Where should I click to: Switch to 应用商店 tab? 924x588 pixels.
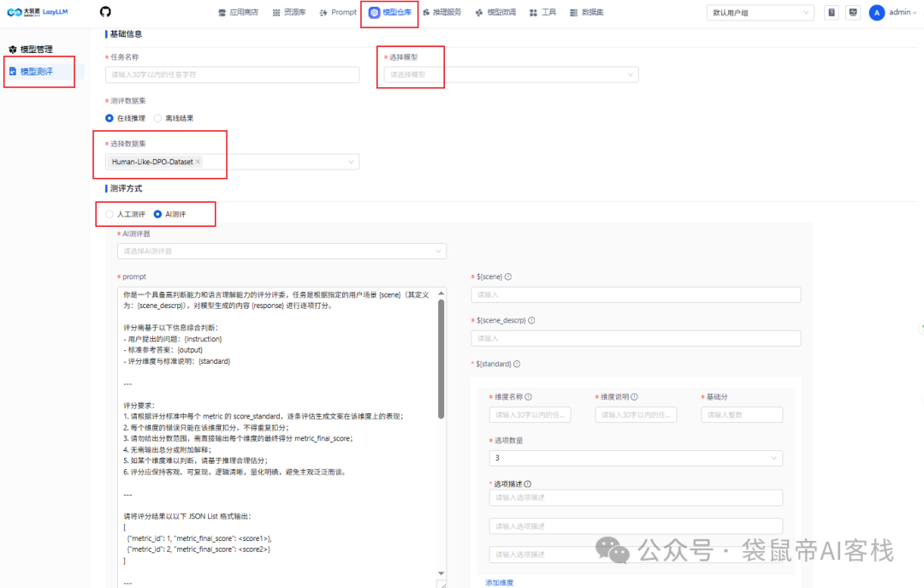tap(238, 12)
